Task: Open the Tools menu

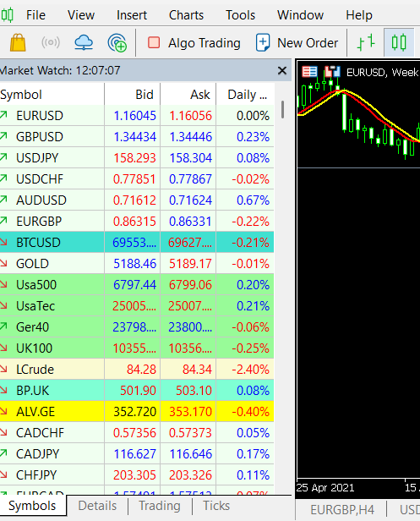Action: (x=240, y=15)
